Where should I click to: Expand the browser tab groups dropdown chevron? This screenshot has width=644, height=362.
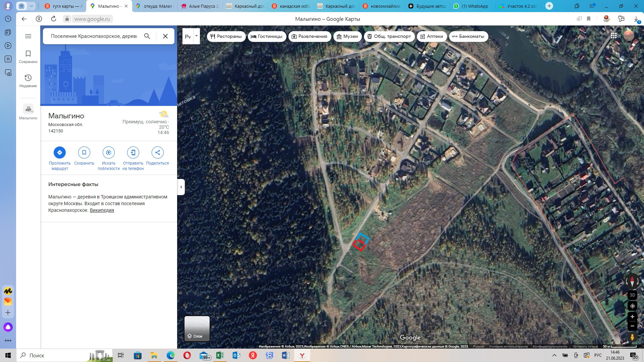pyautogui.click(x=31, y=6)
